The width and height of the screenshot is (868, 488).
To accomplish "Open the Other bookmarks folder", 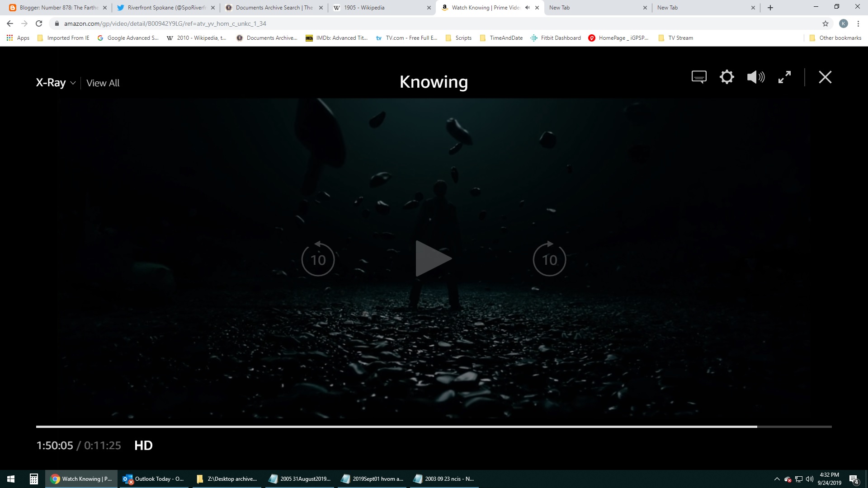I will pyautogui.click(x=835, y=38).
